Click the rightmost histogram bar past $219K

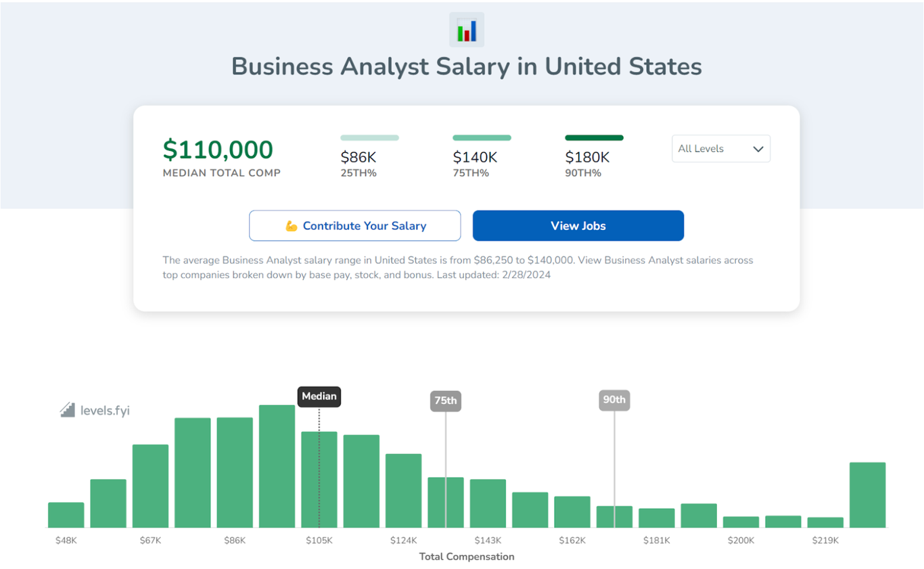click(x=868, y=494)
